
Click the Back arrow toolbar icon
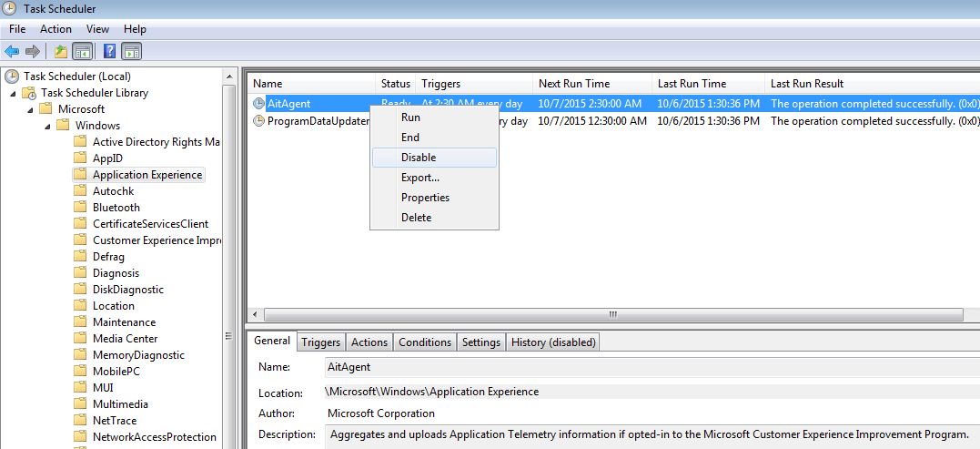point(12,51)
